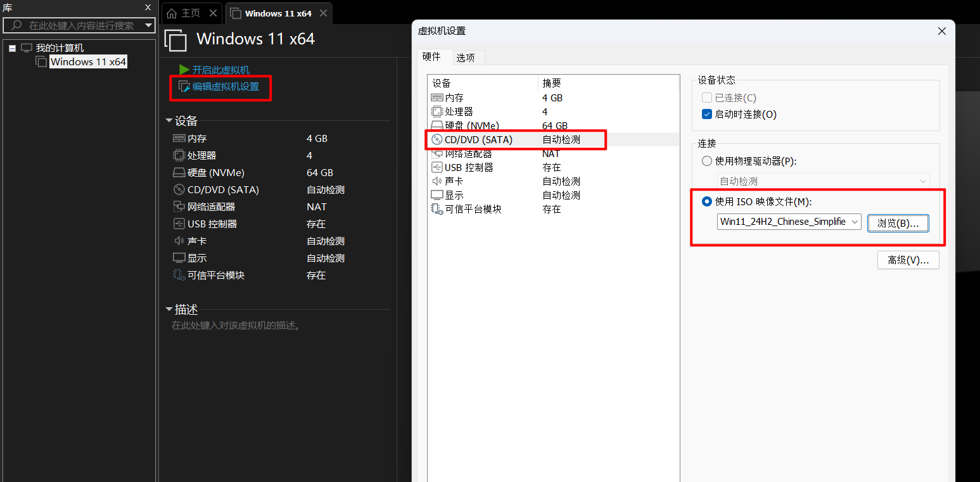
Task: Click the 高级(V)... button
Action: tap(908, 260)
